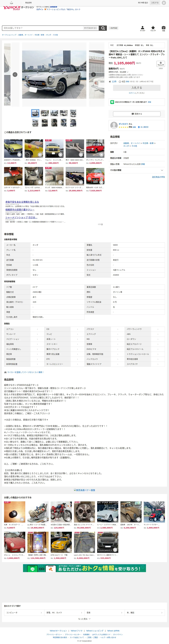The width and height of the screenshot is (169, 644).
Task: Go to オークショントップ breadcrumb
Action: tap(9, 35)
